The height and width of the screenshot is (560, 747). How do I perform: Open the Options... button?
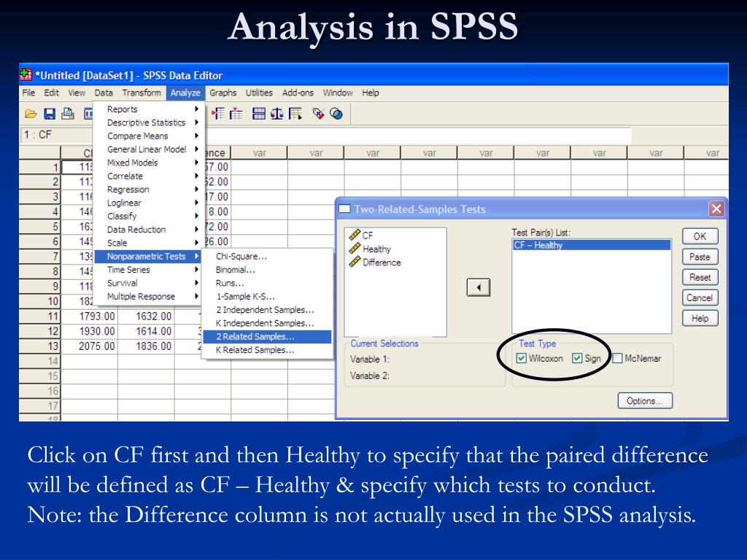(x=645, y=401)
